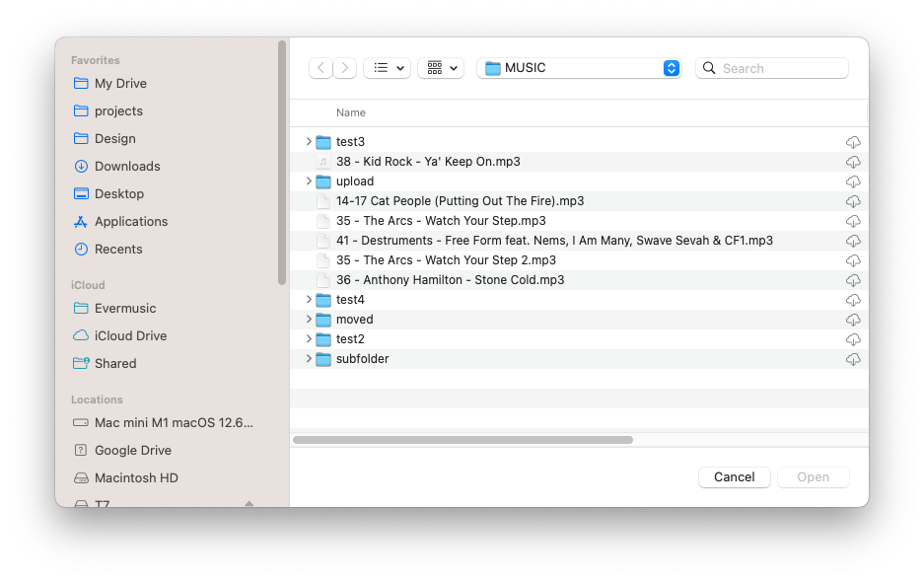
Task: Expand the subfolder directory triangle
Action: pos(309,359)
